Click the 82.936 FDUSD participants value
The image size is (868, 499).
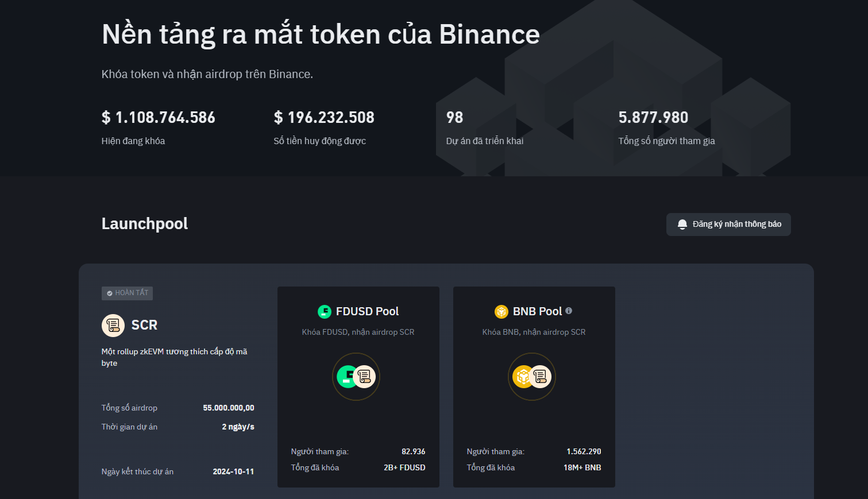[x=414, y=451]
